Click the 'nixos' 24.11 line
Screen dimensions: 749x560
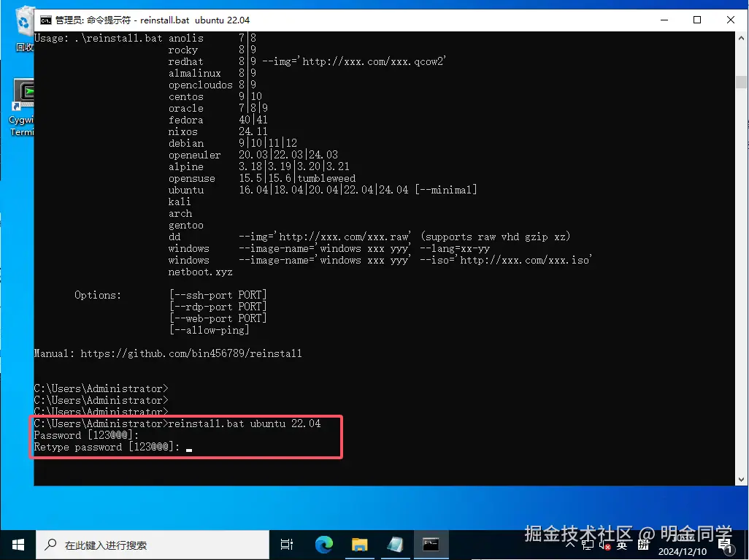click(218, 131)
